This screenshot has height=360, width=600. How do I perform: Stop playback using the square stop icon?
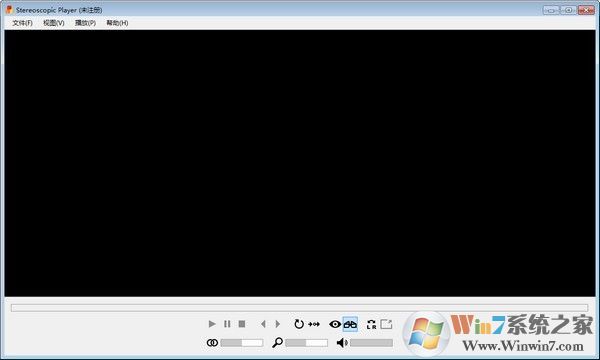242,324
